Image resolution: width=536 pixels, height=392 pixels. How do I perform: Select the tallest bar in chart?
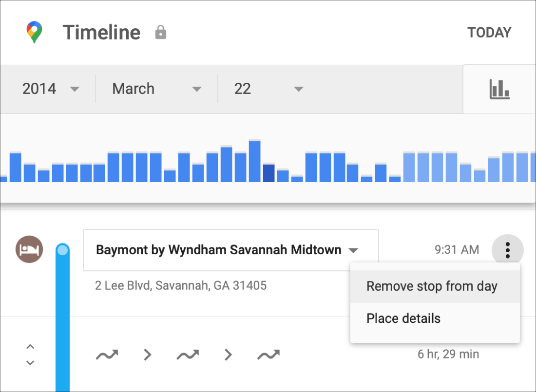(x=255, y=161)
